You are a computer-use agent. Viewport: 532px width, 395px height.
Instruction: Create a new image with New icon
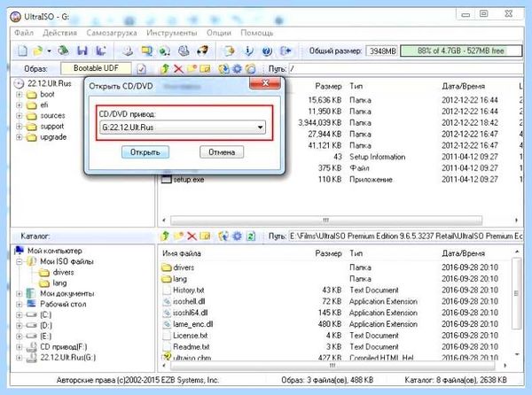point(22,50)
